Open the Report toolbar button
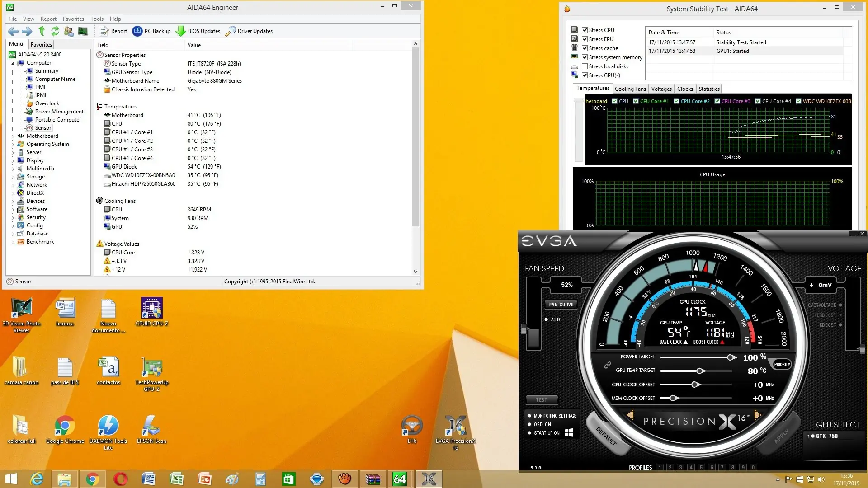Screen dimensions: 868x488 [113, 31]
